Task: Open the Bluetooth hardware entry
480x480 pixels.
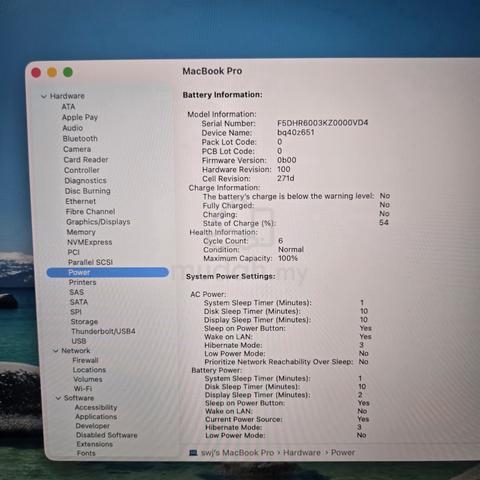Action: [80, 138]
